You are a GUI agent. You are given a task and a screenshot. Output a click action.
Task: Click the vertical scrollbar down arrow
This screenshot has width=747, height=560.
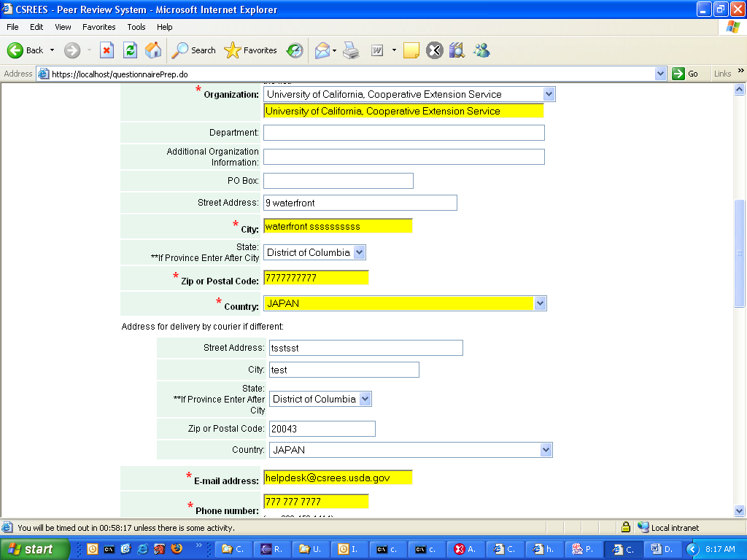tap(740, 511)
